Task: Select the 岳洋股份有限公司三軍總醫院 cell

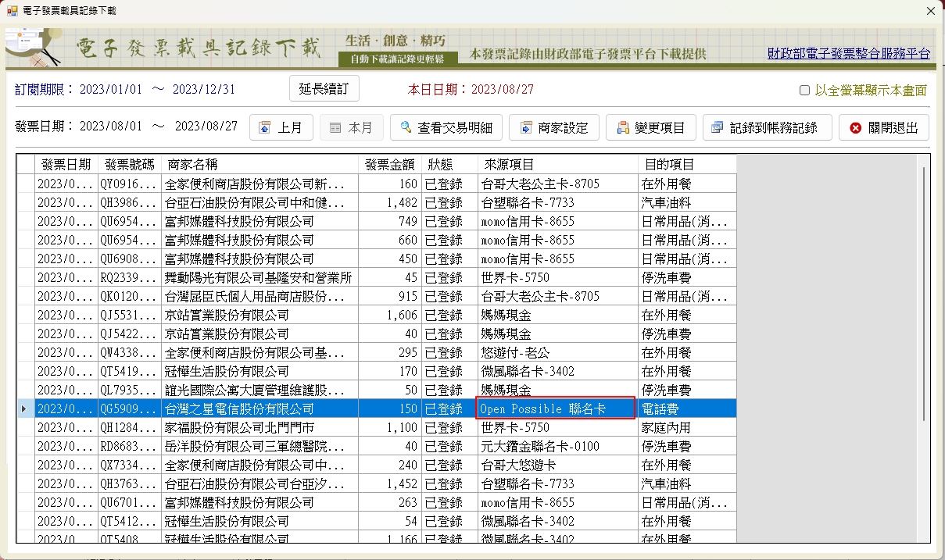Action: pos(260,446)
